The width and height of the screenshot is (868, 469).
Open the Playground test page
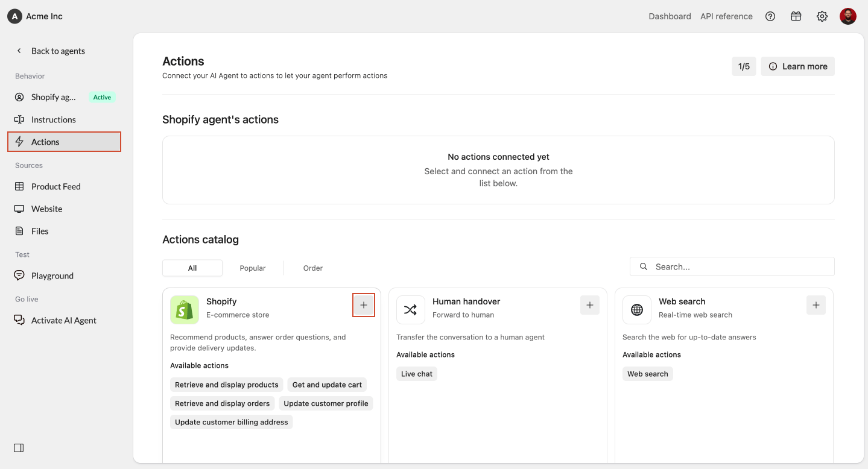(64, 275)
